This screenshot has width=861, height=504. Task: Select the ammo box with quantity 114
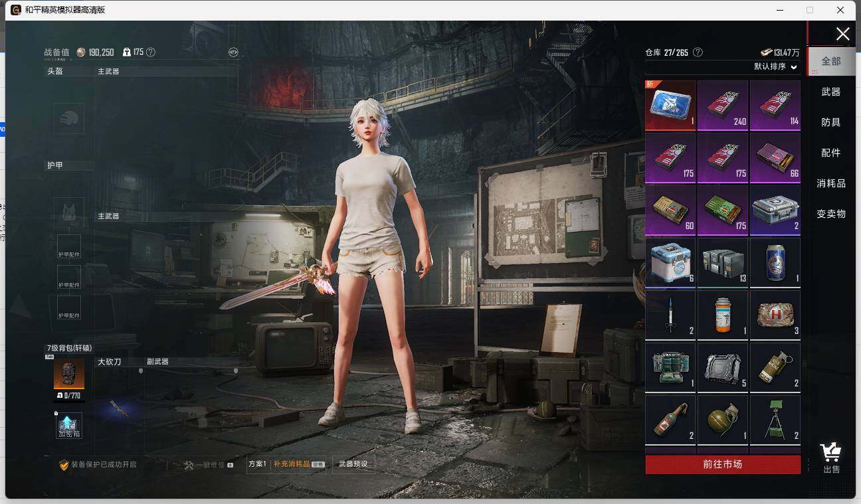(775, 105)
